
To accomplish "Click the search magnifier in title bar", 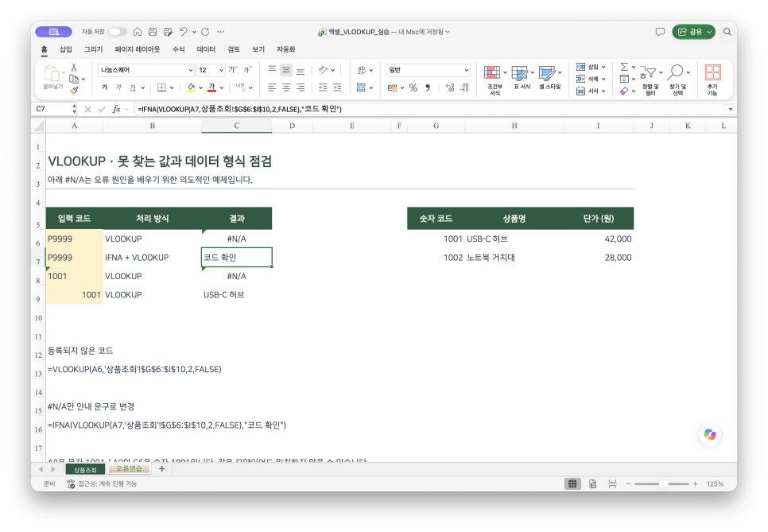I will [727, 32].
